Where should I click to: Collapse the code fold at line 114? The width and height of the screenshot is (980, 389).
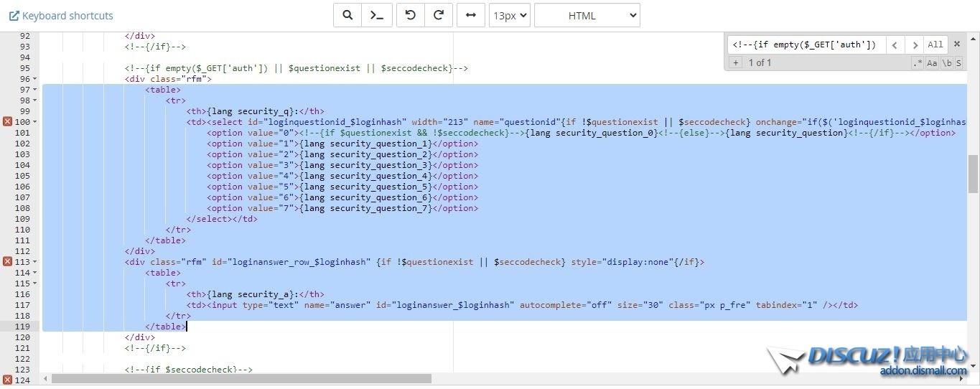(x=35, y=273)
